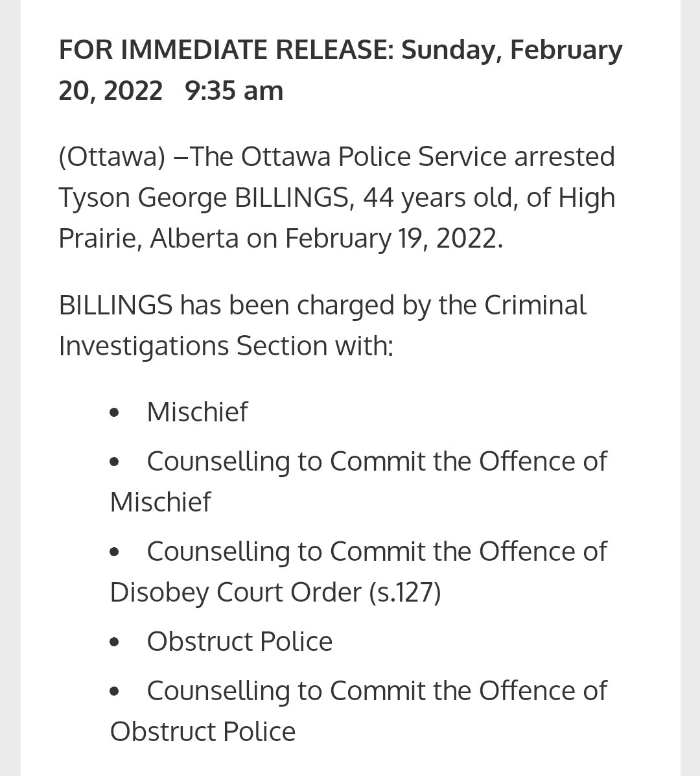Click the "Investigations Section with:" line
The image size is (700, 776).
point(226,346)
